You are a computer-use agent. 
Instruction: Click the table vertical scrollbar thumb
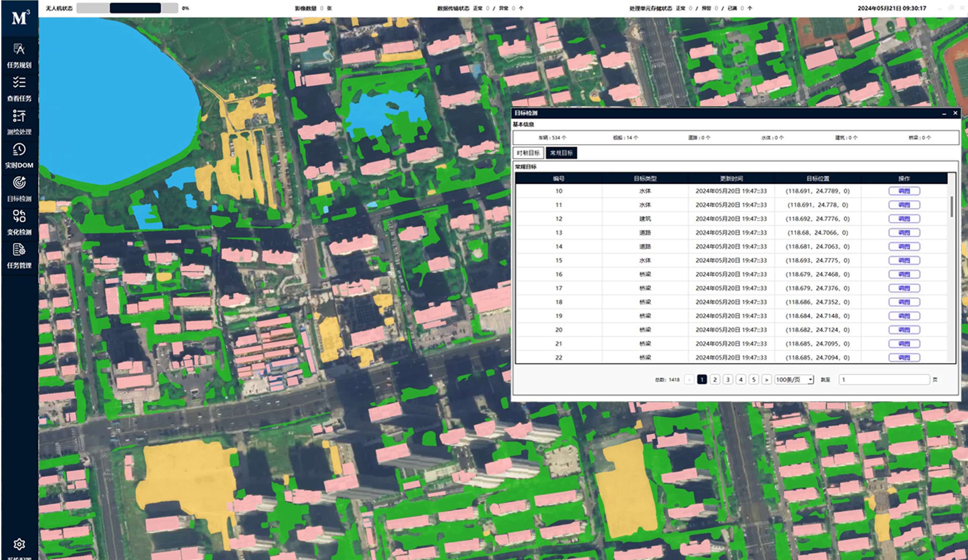click(x=952, y=207)
